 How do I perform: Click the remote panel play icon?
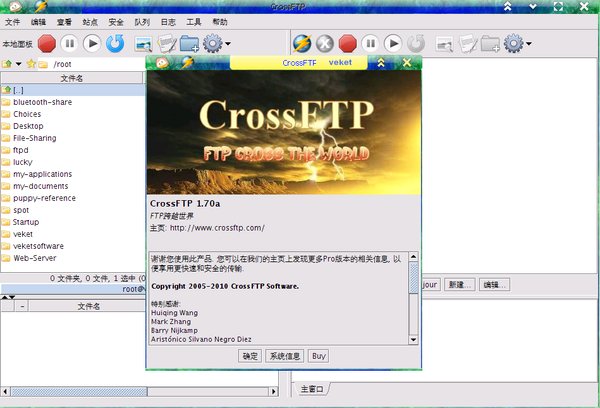[393, 44]
